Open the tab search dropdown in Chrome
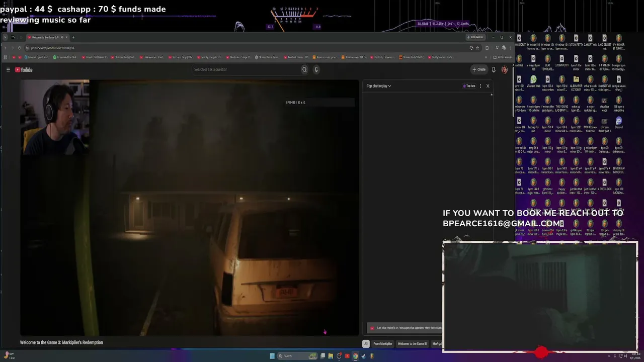Image resolution: width=644 pixels, height=362 pixels. (x=6, y=37)
